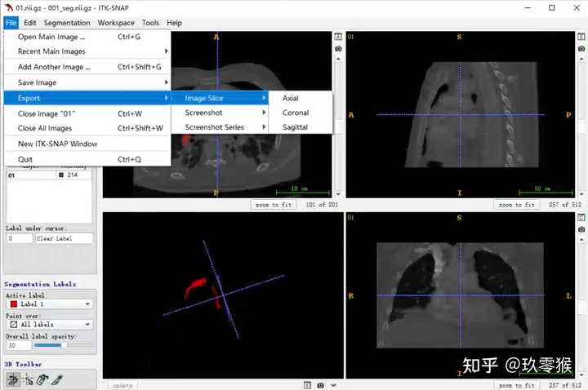This screenshot has width=588, height=390.
Task: Select Close image "01" menu entry
Action: coord(87,113)
